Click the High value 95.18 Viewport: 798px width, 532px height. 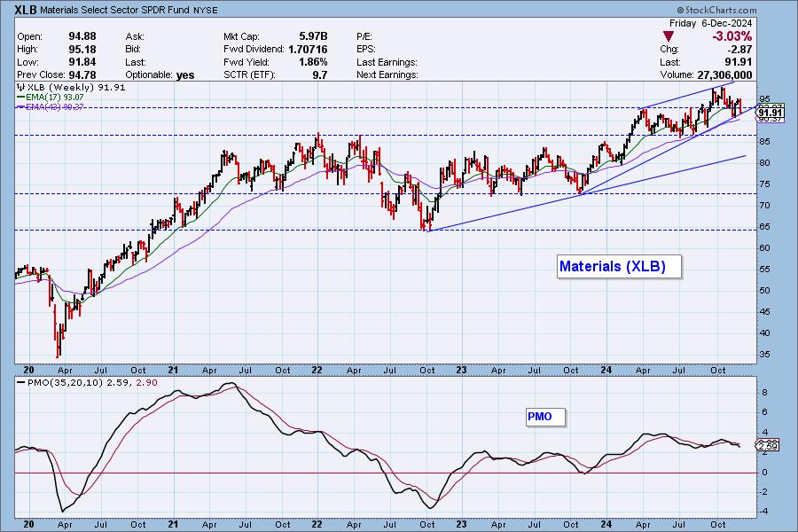pos(82,50)
